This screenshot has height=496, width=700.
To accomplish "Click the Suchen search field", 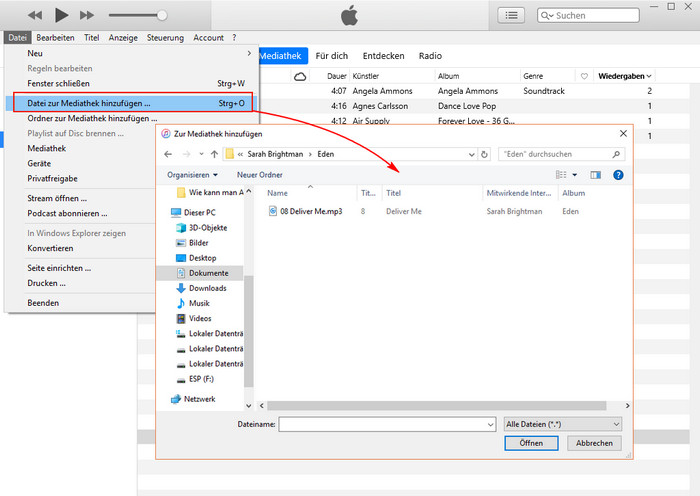I will point(588,15).
